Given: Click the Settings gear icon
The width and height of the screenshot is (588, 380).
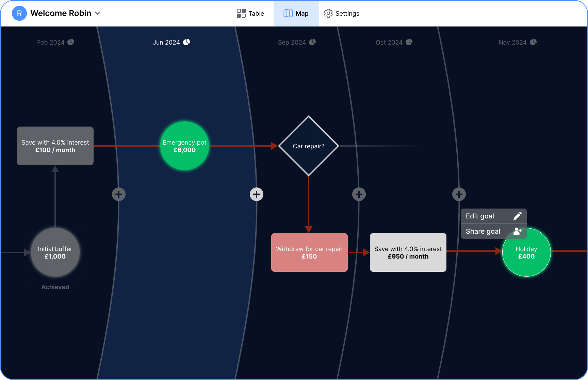Looking at the screenshot, I should tap(328, 13).
